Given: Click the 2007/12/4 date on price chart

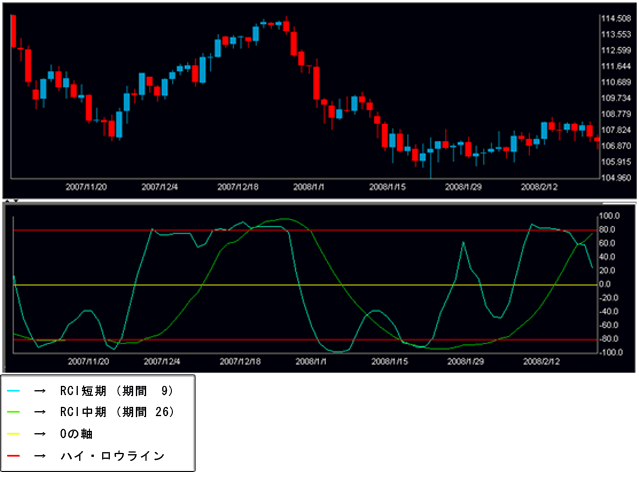Looking at the screenshot, I should [x=160, y=187].
